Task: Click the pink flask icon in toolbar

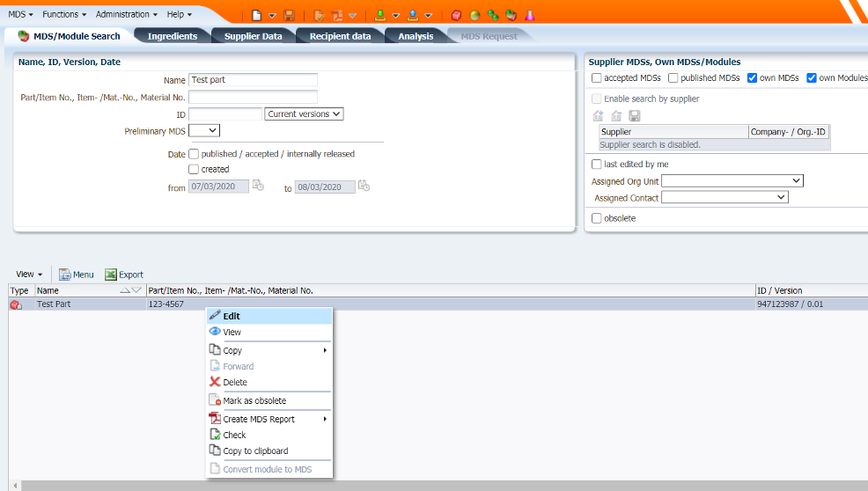Action: 530,16
